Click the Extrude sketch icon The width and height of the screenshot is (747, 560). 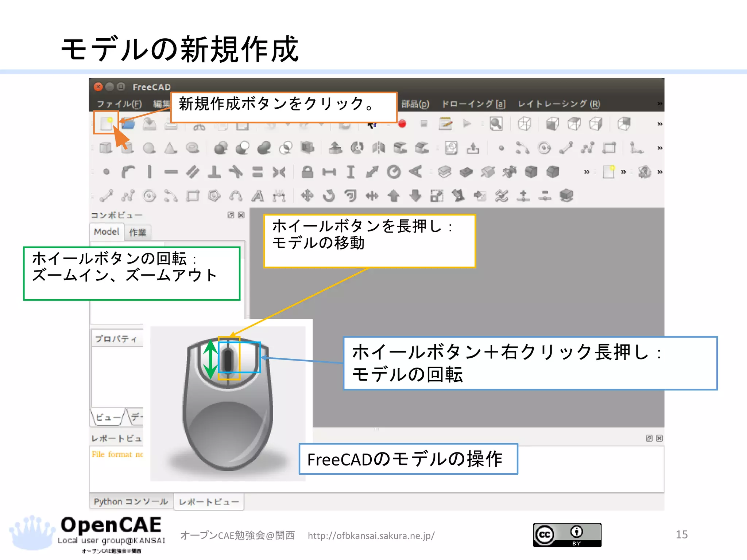tap(335, 148)
